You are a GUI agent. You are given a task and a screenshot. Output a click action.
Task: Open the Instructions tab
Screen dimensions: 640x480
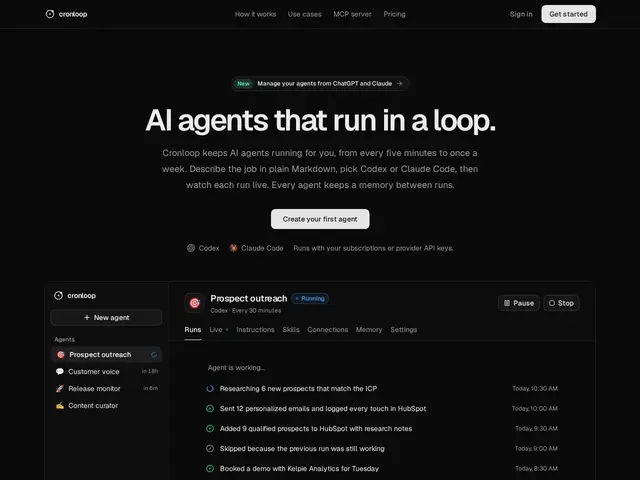coord(255,329)
